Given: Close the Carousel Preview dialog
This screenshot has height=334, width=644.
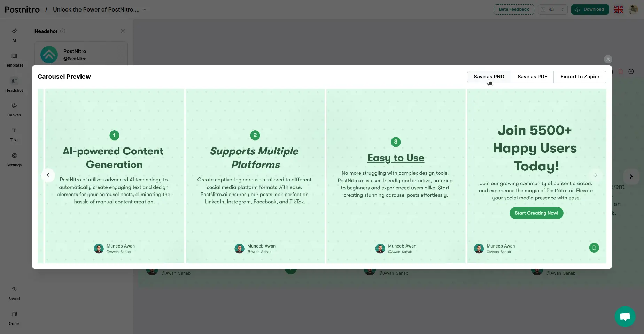Looking at the screenshot, I should 608,59.
